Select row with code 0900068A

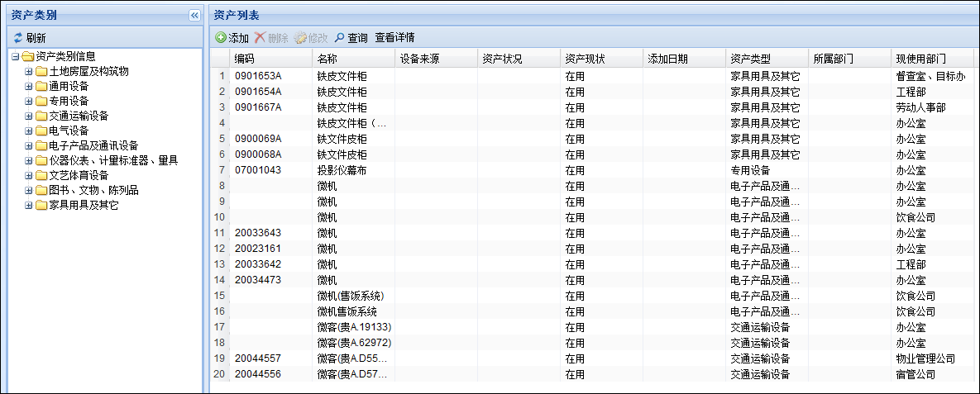click(591, 154)
